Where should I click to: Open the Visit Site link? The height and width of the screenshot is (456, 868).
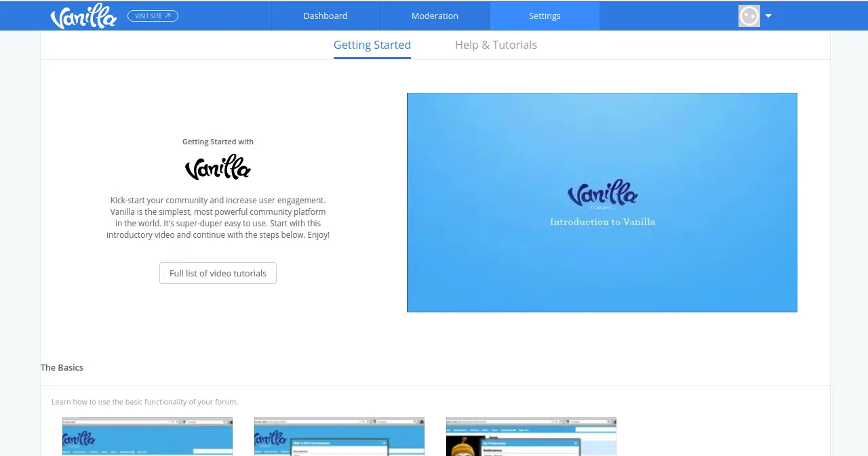click(153, 16)
